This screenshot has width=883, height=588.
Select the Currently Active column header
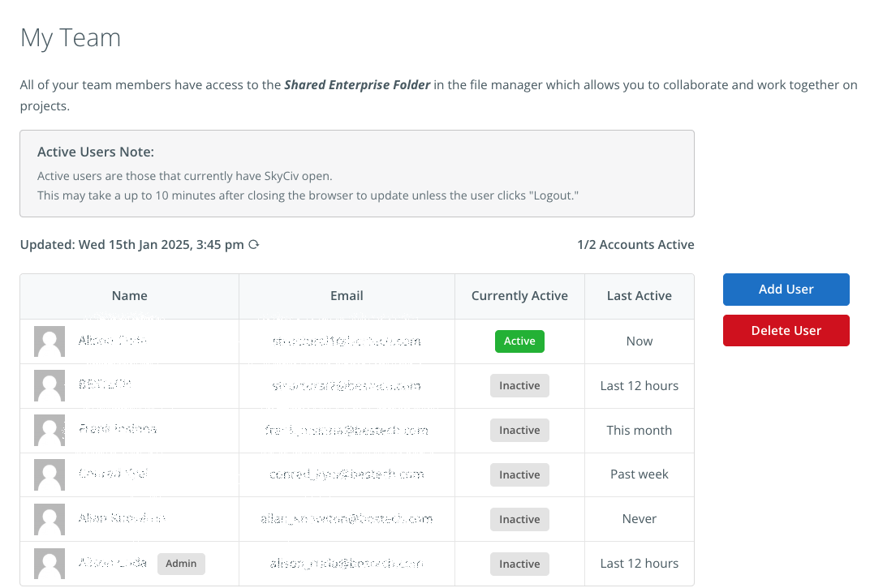coord(519,296)
